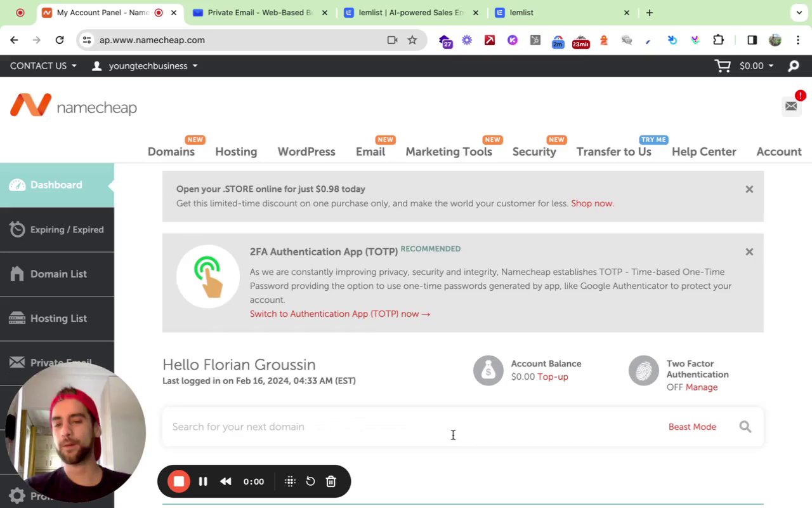Viewport: 812px width, 508px height.
Task: Bookmark this page with the star icon
Action: [x=412, y=40]
